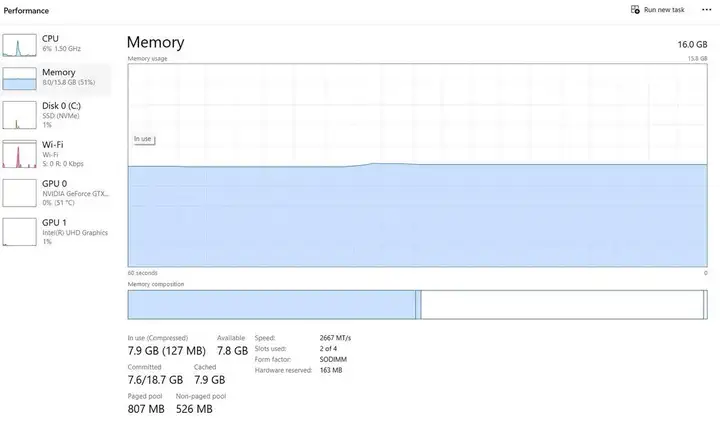Viewport: 720px width, 424px height.
Task: Click the In use tooltip label
Action: pos(143,139)
